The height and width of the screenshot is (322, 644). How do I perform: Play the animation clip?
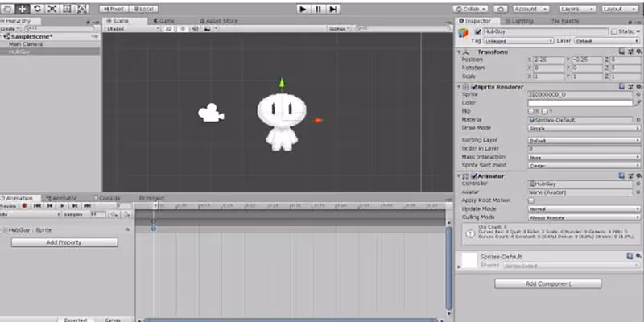point(62,206)
